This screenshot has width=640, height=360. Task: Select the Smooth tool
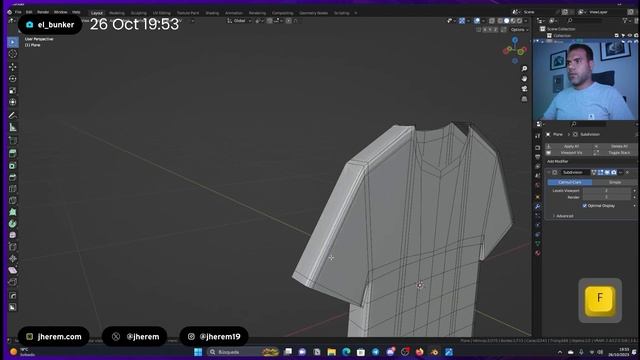tap(13, 235)
